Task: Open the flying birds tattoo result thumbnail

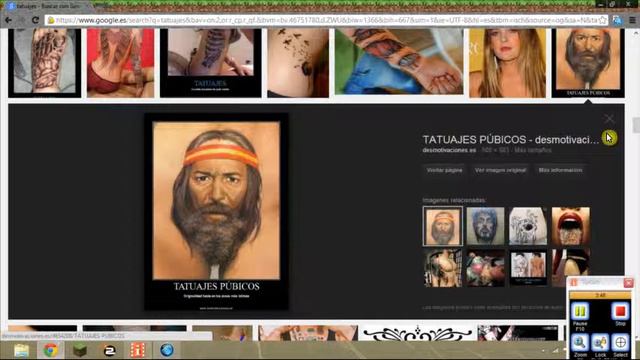Action: point(298,63)
